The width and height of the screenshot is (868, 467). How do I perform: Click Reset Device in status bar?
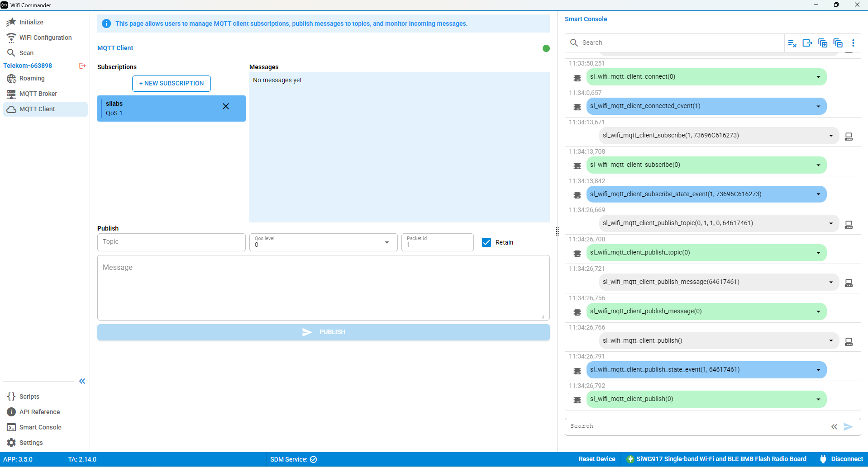coord(597,459)
